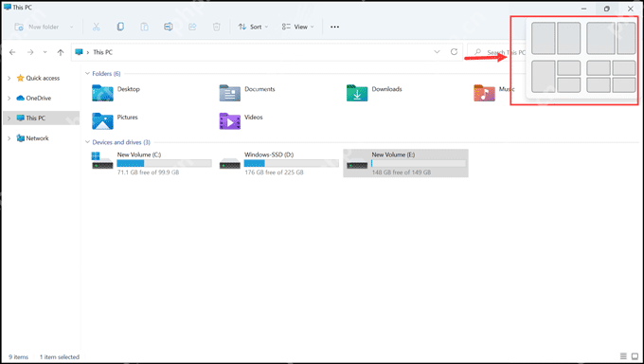Open the New folder dropdown arrow
This screenshot has width=644, height=364.
point(71,27)
